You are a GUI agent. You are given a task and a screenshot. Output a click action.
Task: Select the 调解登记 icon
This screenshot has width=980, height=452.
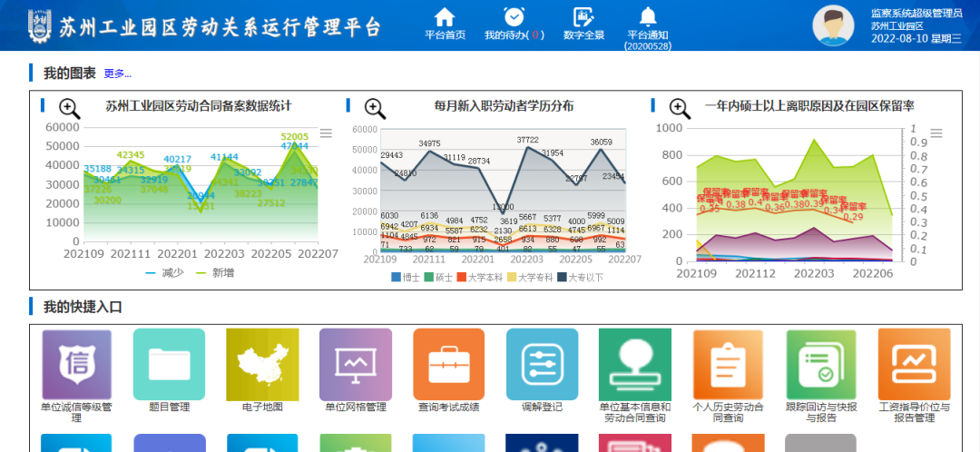click(543, 365)
